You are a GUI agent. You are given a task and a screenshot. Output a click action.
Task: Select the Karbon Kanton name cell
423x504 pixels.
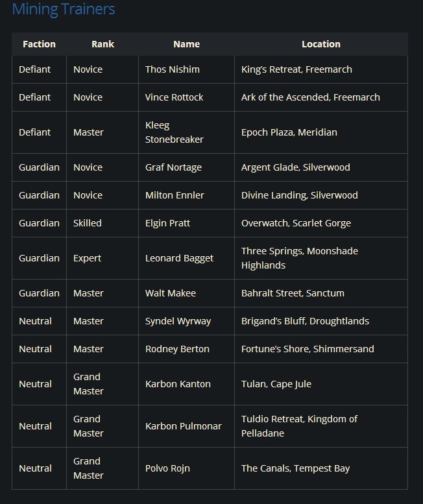[178, 384]
